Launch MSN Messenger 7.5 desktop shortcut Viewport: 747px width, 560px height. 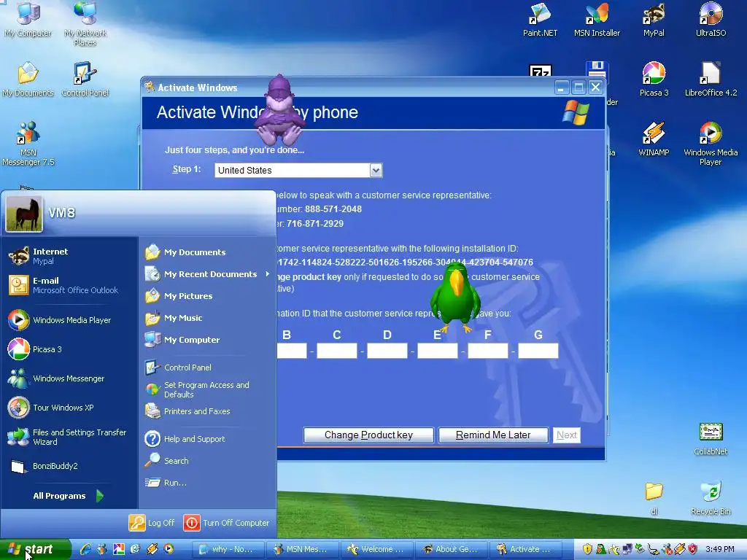tap(28, 144)
